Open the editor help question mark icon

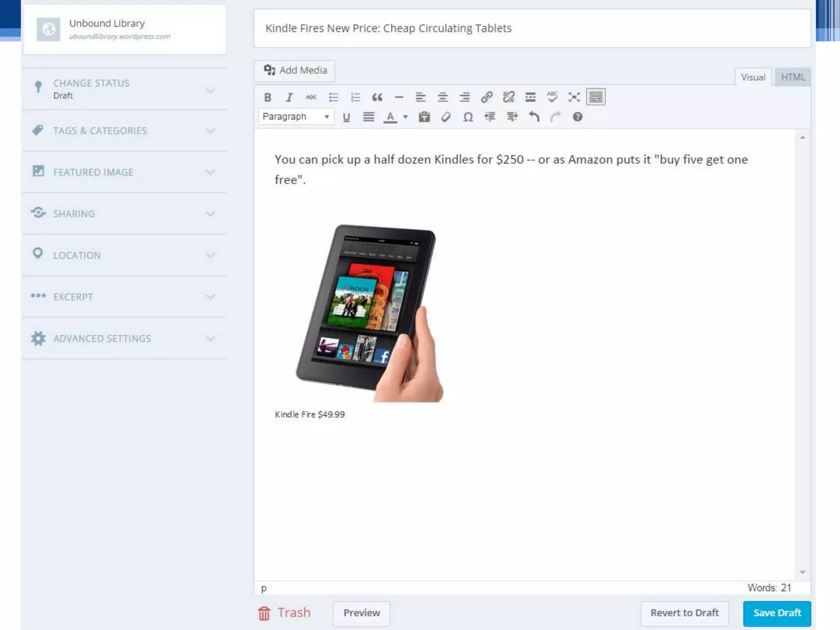(577, 117)
